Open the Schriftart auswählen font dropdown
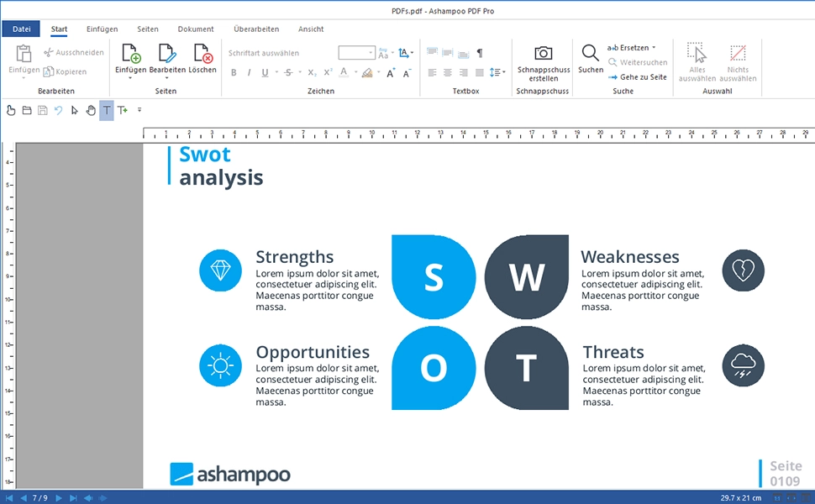 point(265,52)
